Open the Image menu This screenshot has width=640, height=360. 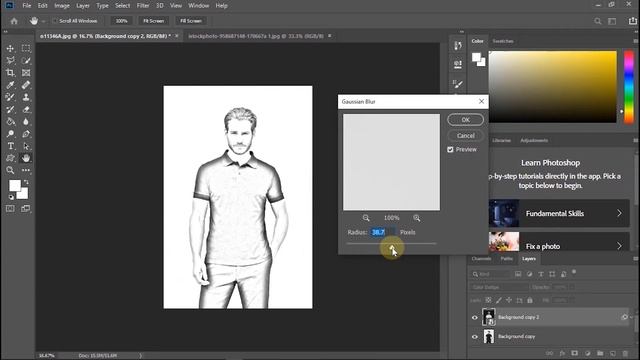click(62, 6)
